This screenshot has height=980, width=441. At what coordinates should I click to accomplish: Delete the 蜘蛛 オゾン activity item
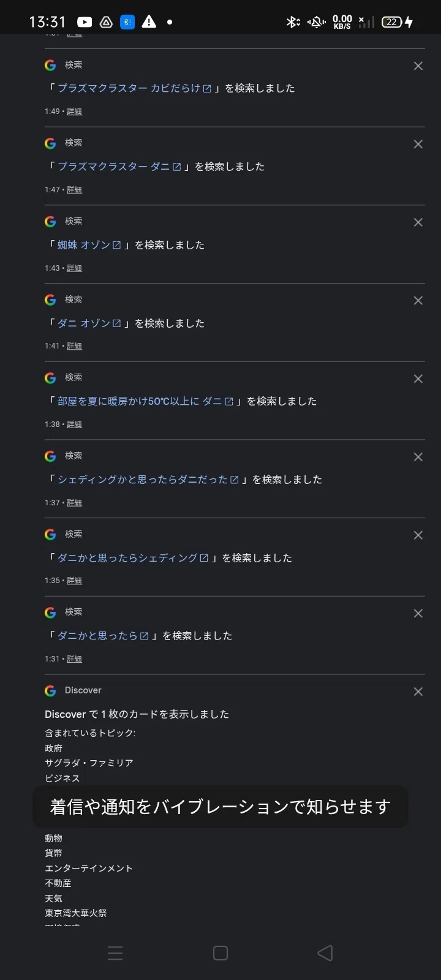pyautogui.click(x=418, y=222)
